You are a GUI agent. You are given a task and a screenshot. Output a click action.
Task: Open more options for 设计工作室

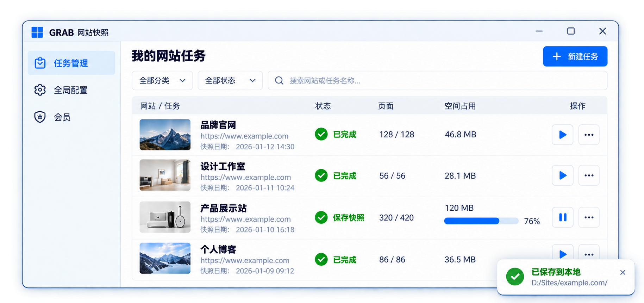point(589,175)
